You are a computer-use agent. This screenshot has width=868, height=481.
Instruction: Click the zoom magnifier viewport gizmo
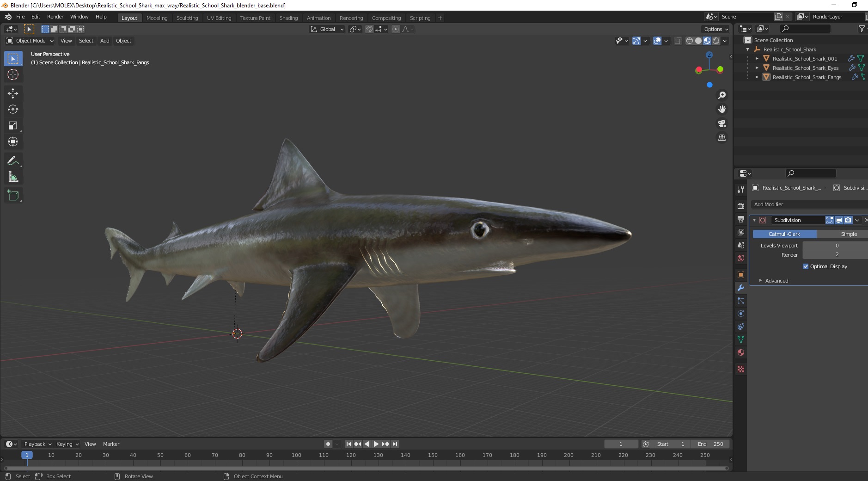click(x=721, y=95)
